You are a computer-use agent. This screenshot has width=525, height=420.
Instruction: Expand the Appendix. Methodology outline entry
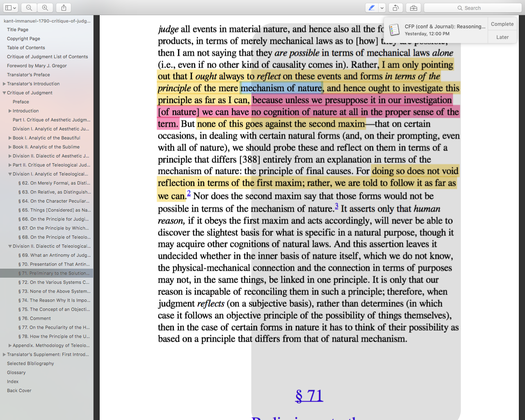[10, 345]
